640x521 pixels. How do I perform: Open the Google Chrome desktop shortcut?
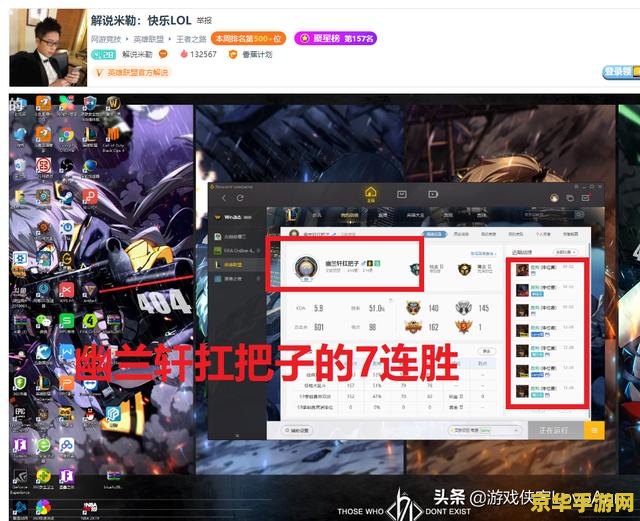point(66,136)
